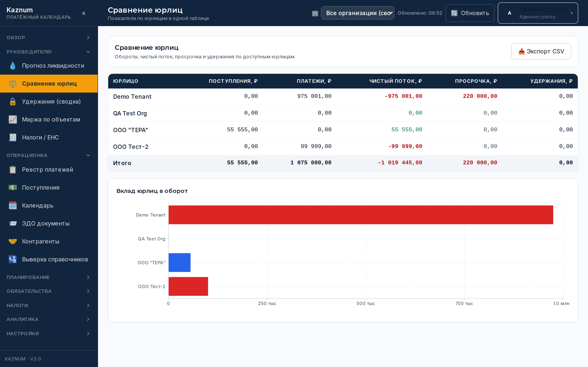This screenshot has width=588, height=367.
Task: Click the Экспорт CSV button
Action: (541, 51)
